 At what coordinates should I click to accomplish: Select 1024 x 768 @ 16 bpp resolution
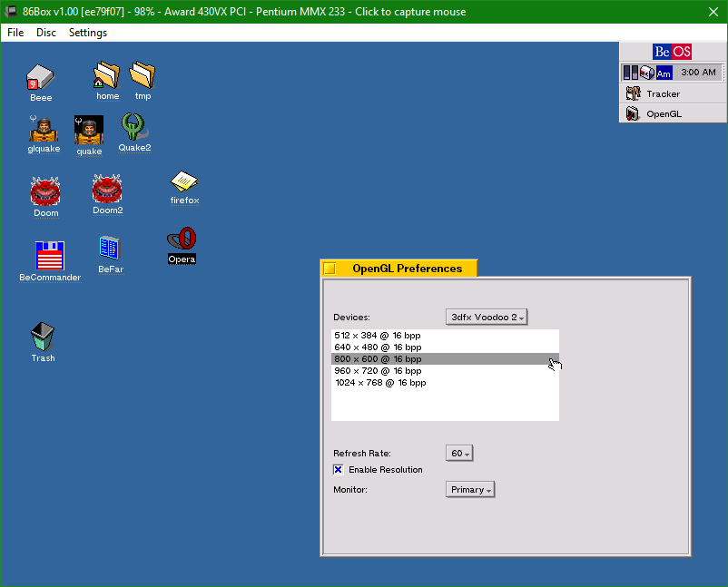click(x=380, y=383)
